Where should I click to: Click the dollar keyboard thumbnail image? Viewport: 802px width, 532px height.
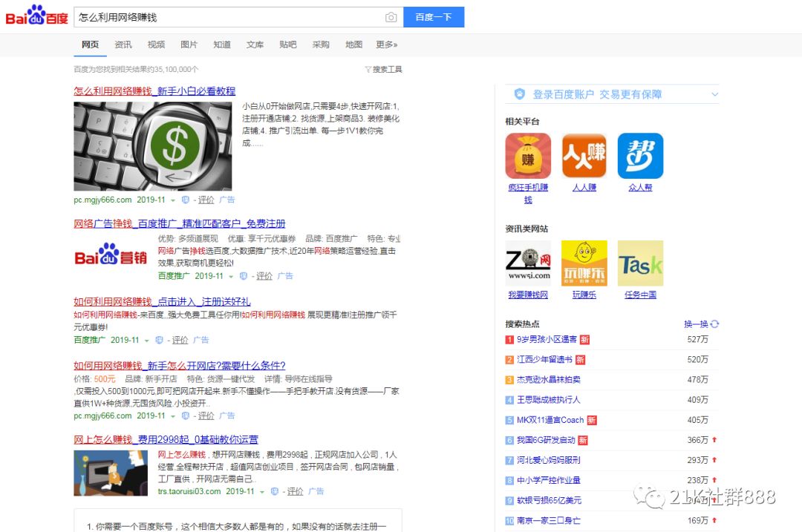point(152,146)
